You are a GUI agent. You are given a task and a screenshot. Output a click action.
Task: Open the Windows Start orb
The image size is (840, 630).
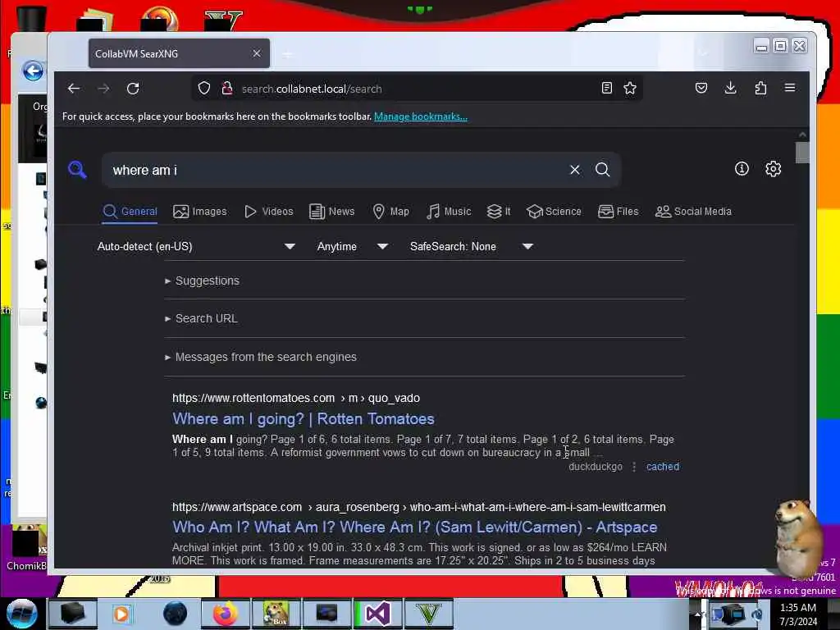click(22, 614)
